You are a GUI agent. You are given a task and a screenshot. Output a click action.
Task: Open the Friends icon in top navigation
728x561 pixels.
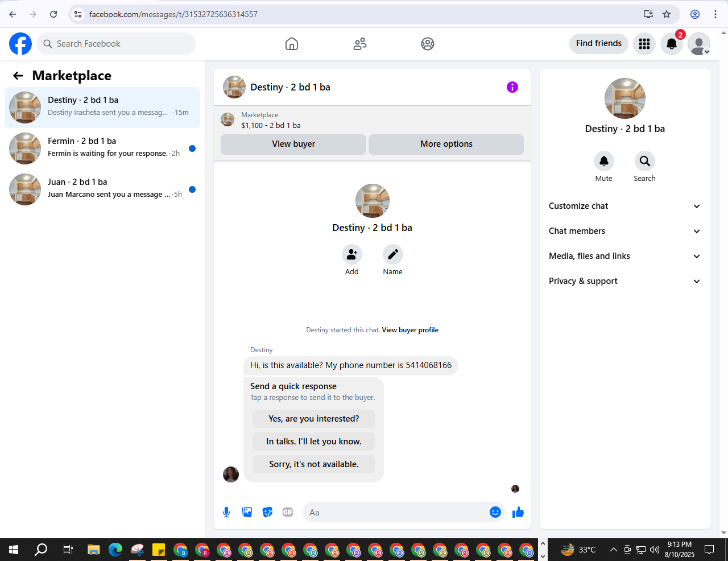360,44
